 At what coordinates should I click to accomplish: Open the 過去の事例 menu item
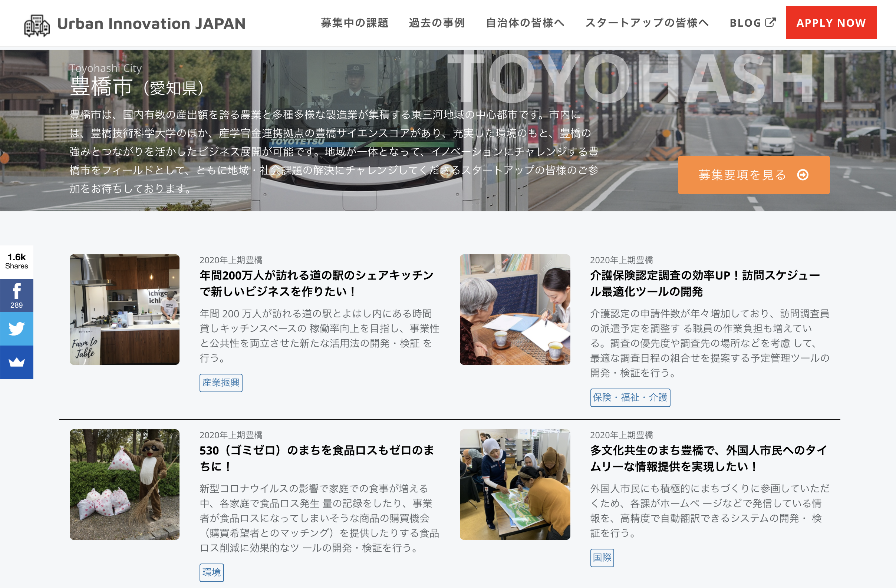437,23
